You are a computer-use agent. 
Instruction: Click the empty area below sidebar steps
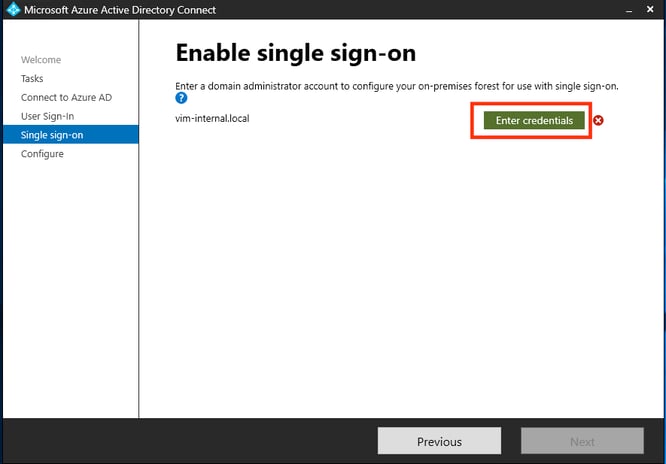click(70, 290)
